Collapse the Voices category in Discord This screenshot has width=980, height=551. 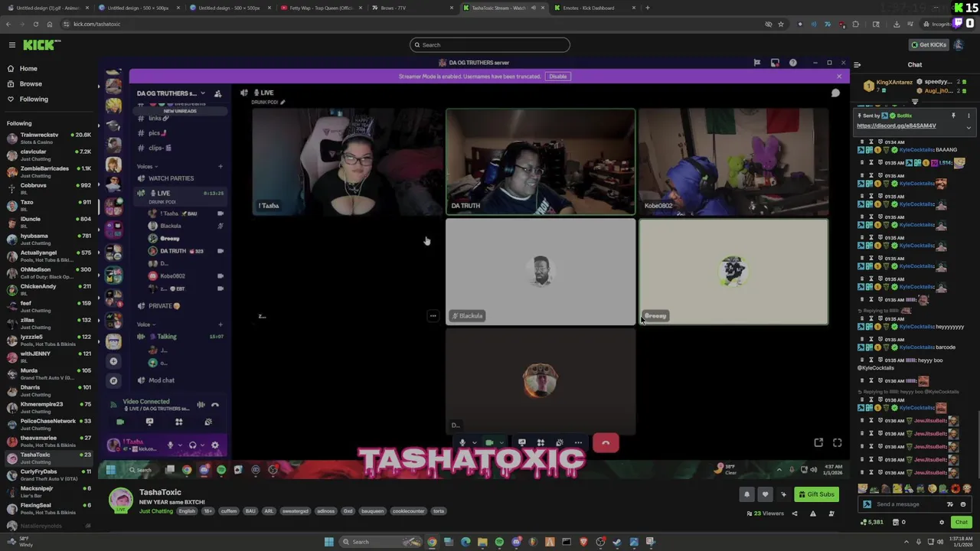tap(145, 166)
